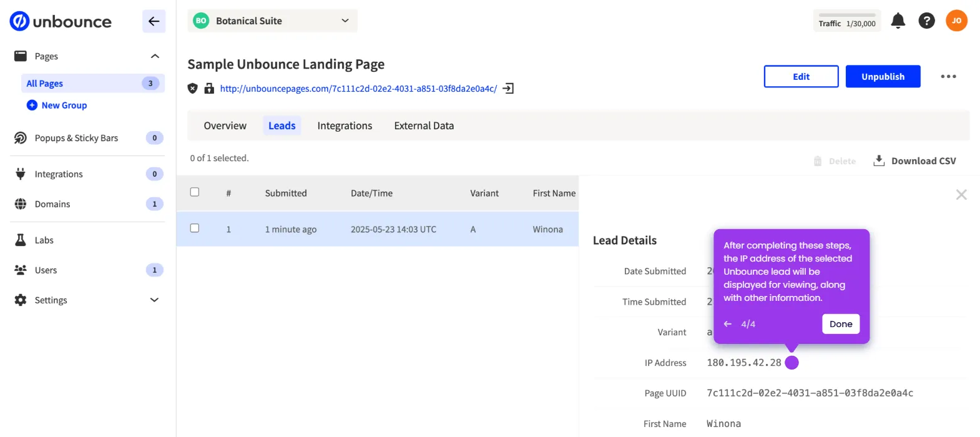Expand the Settings section chevron
This screenshot has height=437, width=980.
coord(155,300)
